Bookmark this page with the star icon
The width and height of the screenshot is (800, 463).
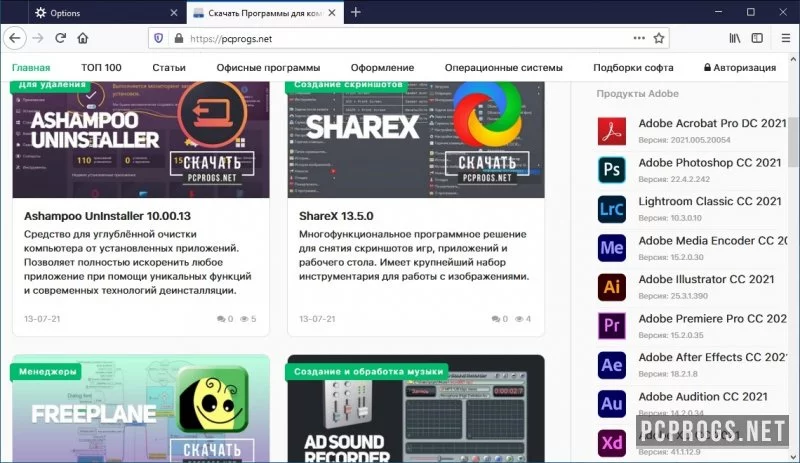(659, 38)
